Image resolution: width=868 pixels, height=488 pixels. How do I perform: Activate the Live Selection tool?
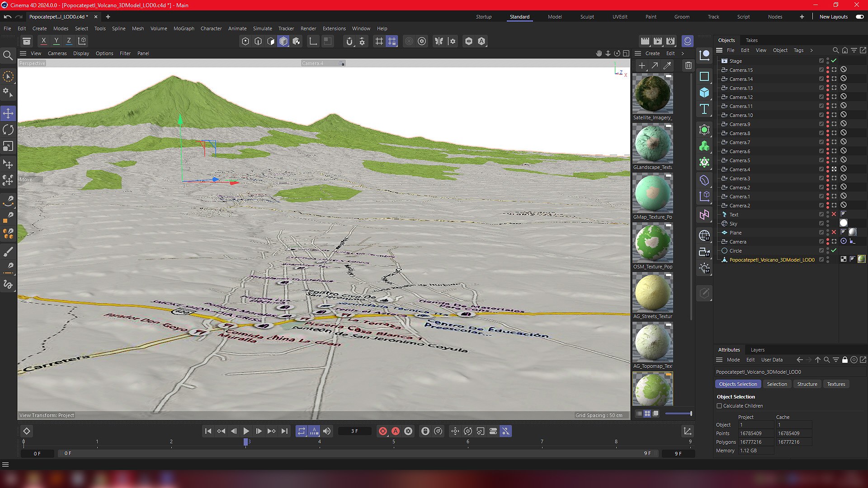8,77
